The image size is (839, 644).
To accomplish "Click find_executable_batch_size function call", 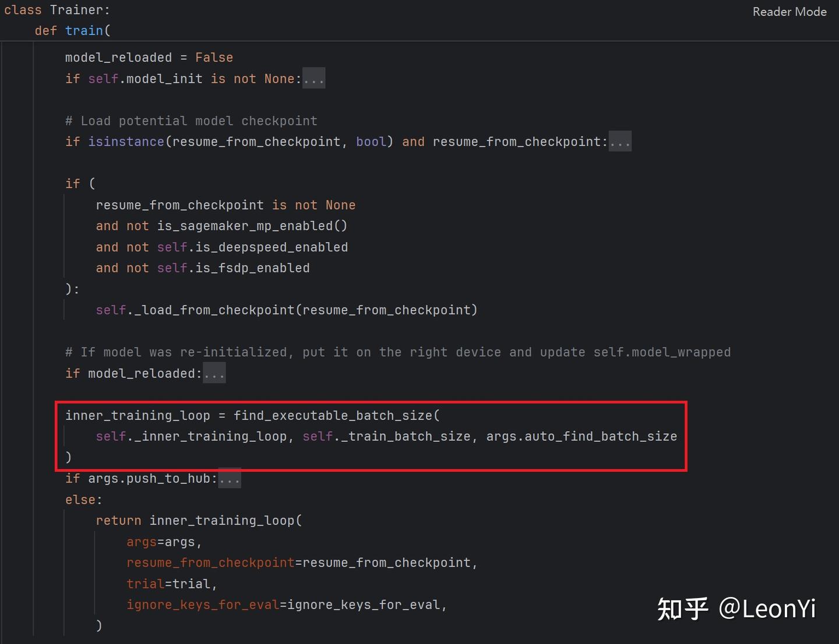I will pyautogui.click(x=333, y=416).
